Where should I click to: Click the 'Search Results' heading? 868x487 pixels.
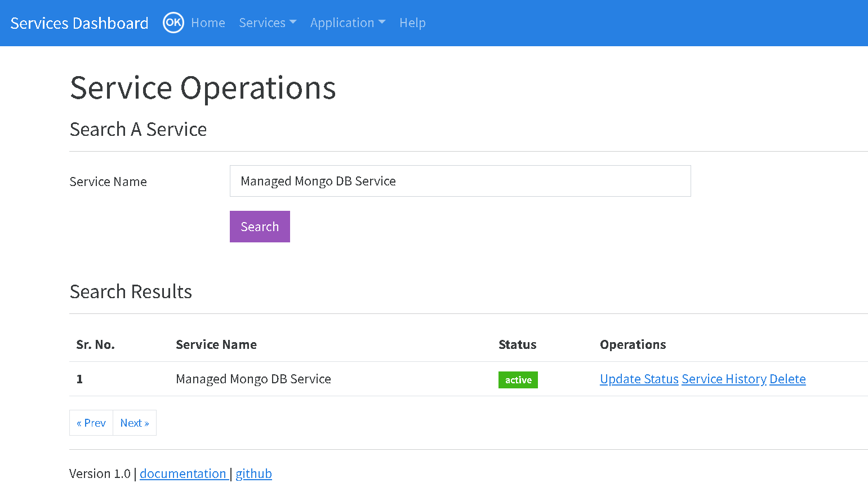tap(131, 291)
